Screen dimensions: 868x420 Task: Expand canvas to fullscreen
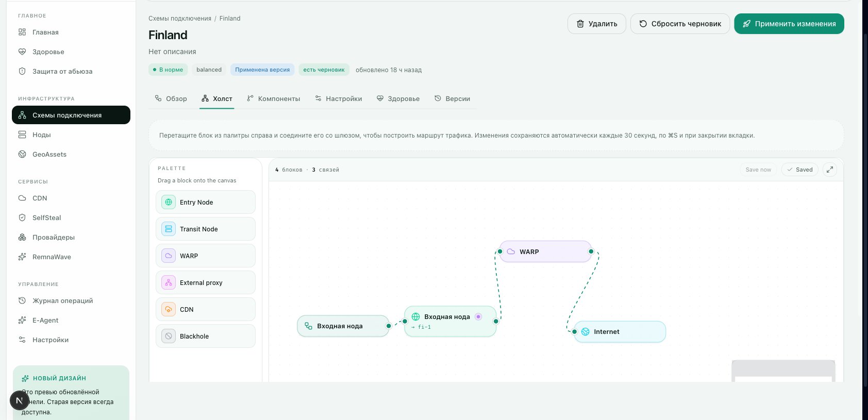(x=830, y=170)
